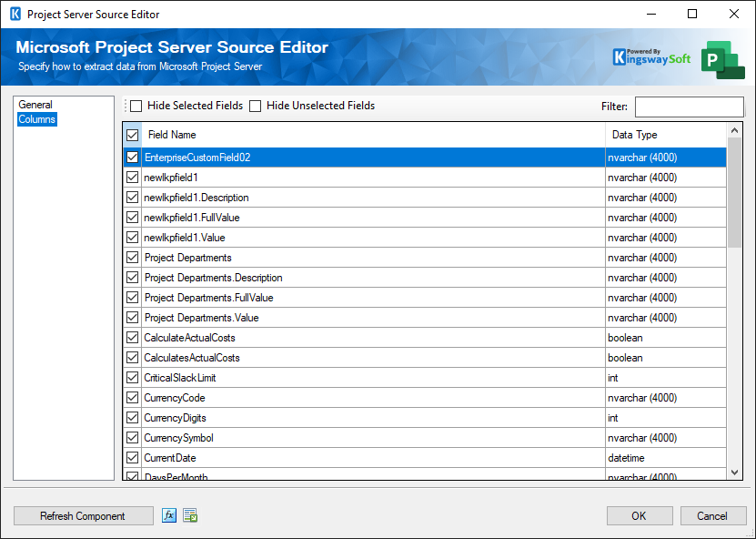This screenshot has width=756, height=539.
Task: Close the Project Server Source Editor window
Action: pos(734,14)
